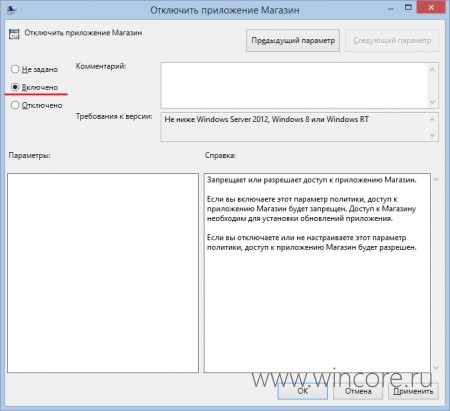Click help pane scroll down arrow

pyautogui.click(x=436, y=367)
